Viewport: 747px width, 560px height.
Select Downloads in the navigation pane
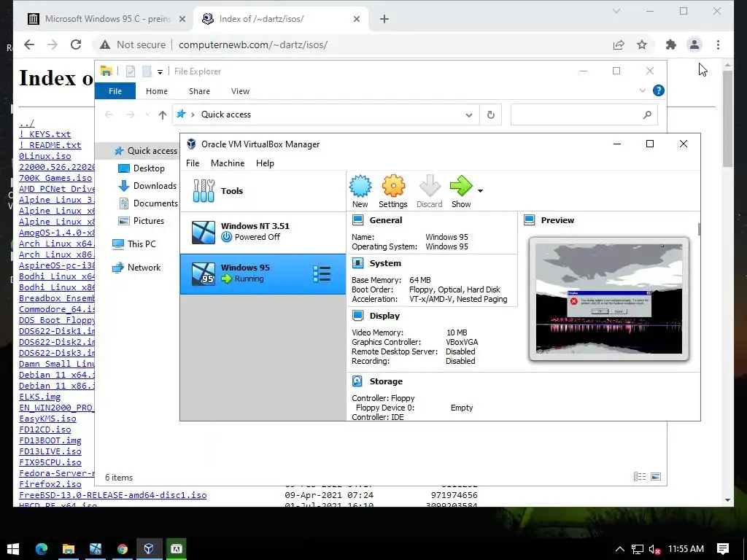coord(147,186)
